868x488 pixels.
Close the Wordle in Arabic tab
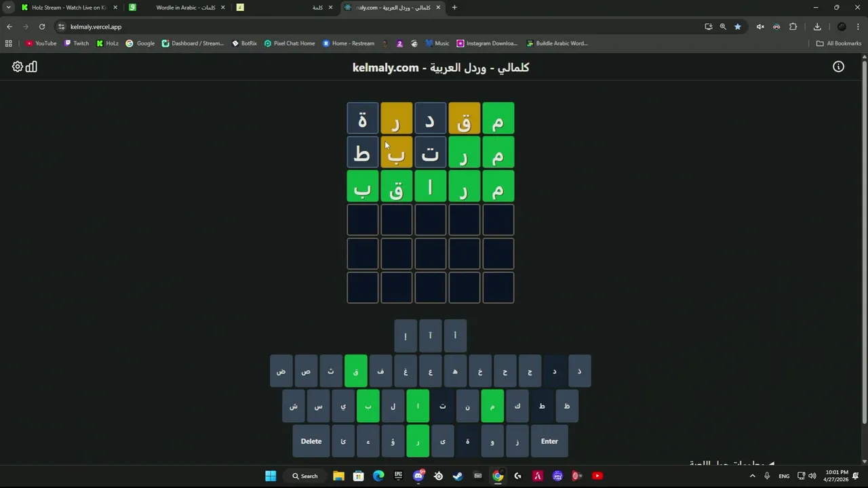[x=222, y=7]
